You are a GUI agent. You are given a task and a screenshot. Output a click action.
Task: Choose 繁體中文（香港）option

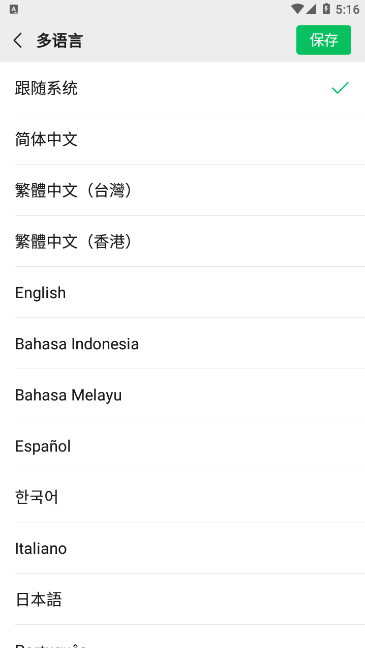point(182,241)
